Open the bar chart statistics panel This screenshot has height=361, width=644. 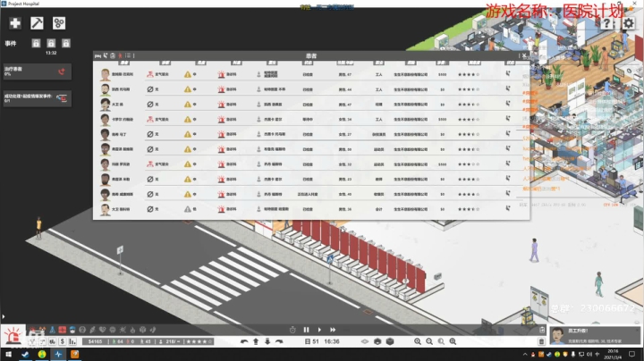pyautogui.click(x=72, y=341)
